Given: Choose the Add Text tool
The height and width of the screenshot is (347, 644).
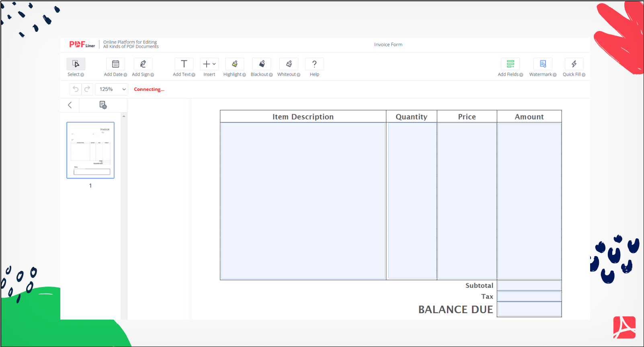Looking at the screenshot, I should [184, 64].
